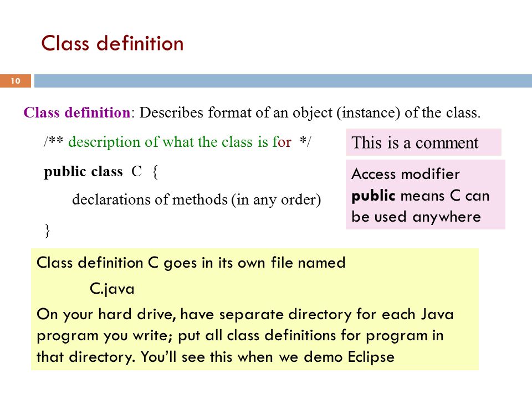Click 'On your hard drive, have separate directory' line
532x399 pixels.
(x=245, y=315)
